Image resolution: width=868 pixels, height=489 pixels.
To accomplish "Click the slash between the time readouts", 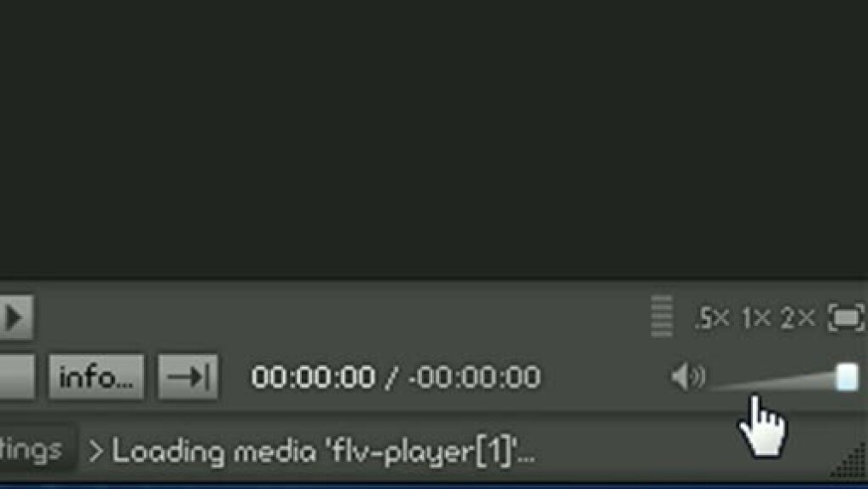I will 392,377.
